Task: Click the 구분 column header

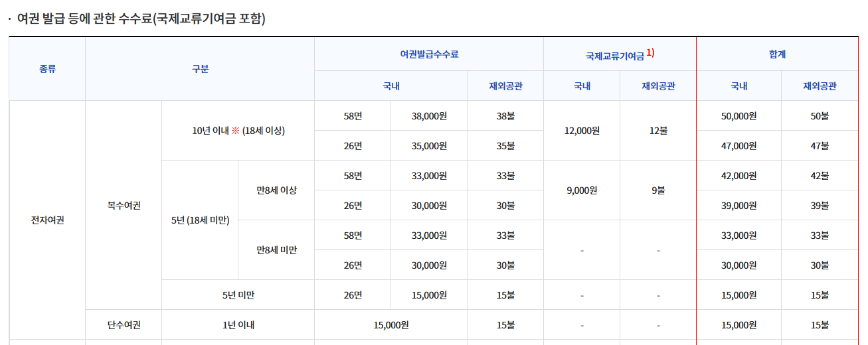Action: click(200, 68)
